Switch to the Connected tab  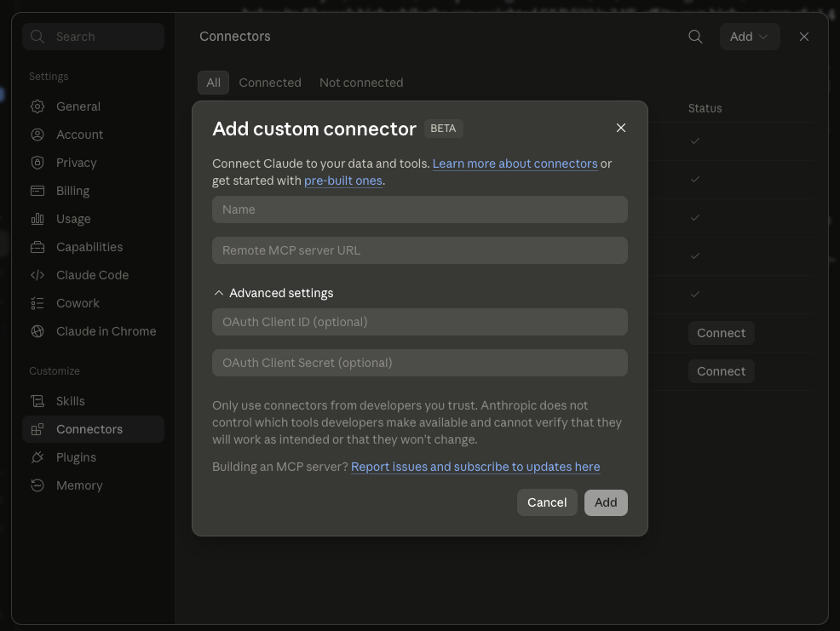point(270,83)
